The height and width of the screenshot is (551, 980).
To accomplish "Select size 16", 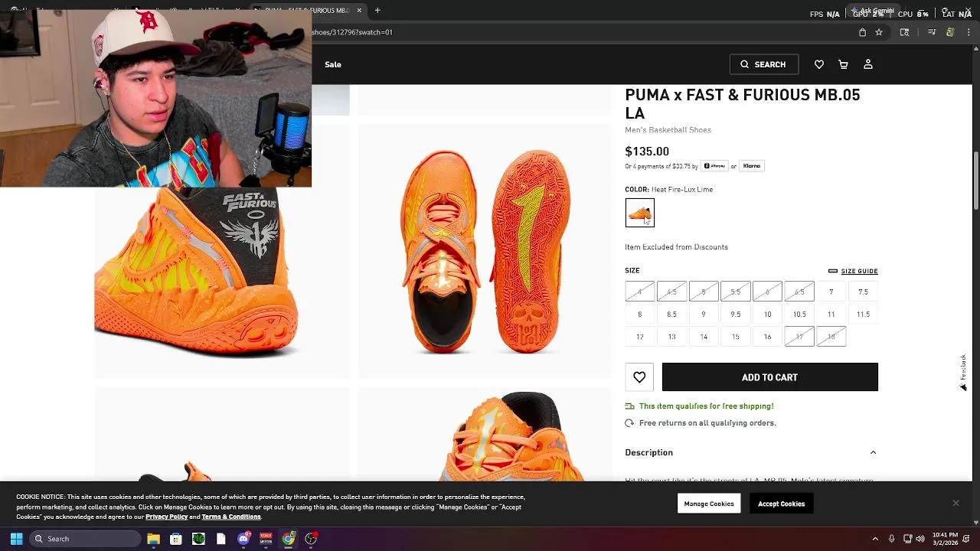I will coord(767,337).
